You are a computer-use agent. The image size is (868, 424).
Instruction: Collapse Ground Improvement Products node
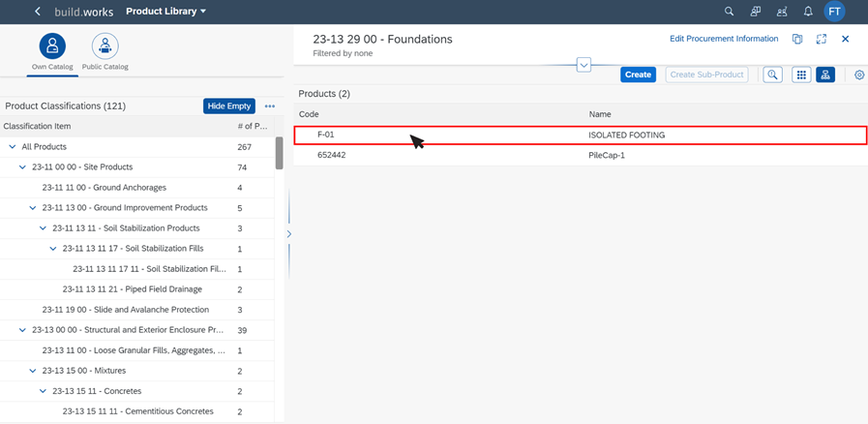[33, 207]
